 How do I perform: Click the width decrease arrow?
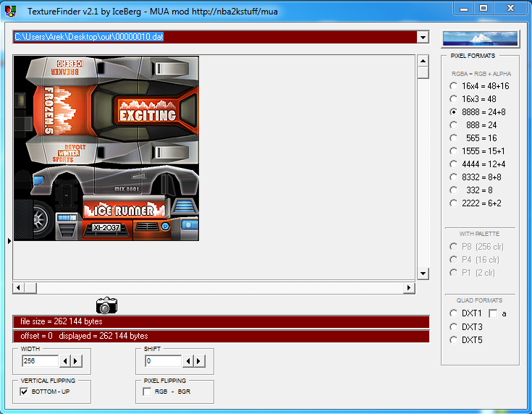click(65, 361)
